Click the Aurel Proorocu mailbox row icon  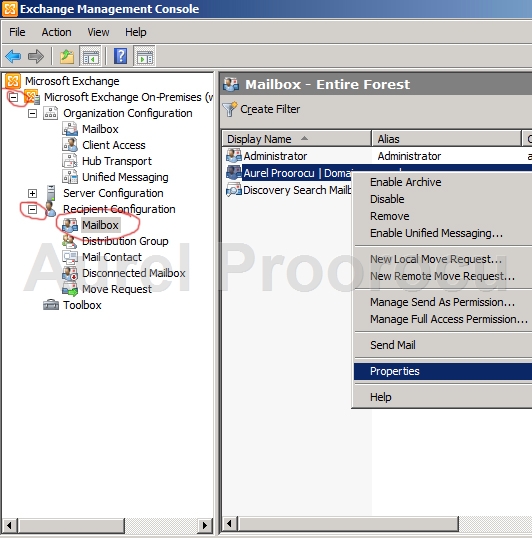(234, 173)
